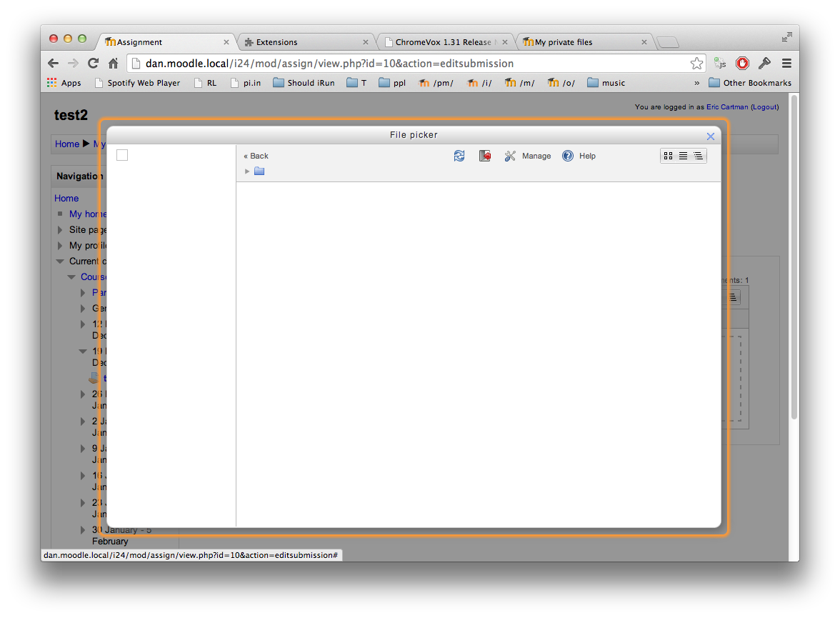
Task: Open the Chrome hamburger menu
Action: 786,64
